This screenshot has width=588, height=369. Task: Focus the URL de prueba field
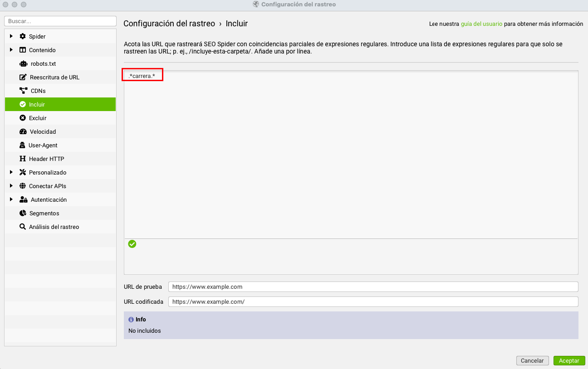pyautogui.click(x=373, y=287)
